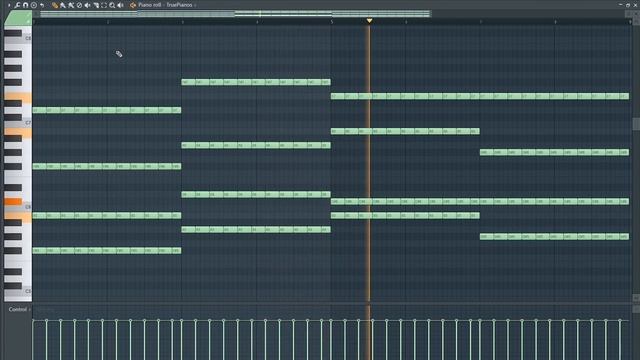Viewport: 640px width, 360px height.
Task: Minimize the piano roll window
Action: (621, 5)
